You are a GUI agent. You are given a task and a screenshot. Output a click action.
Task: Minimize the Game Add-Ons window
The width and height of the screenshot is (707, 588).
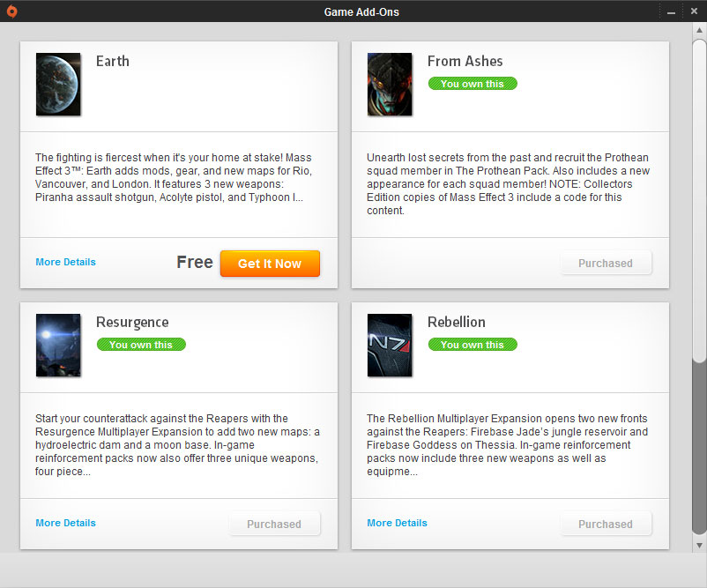[672, 12]
